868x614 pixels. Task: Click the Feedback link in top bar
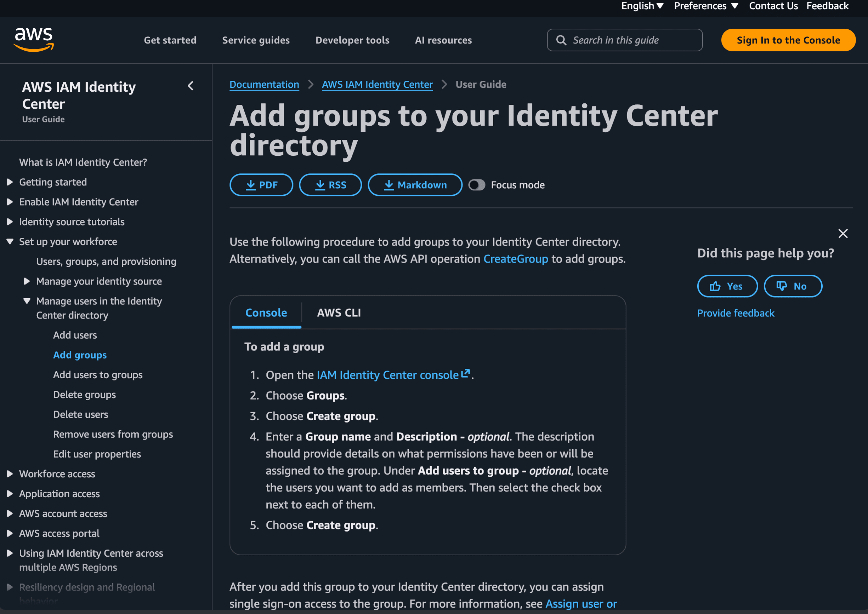click(x=827, y=6)
